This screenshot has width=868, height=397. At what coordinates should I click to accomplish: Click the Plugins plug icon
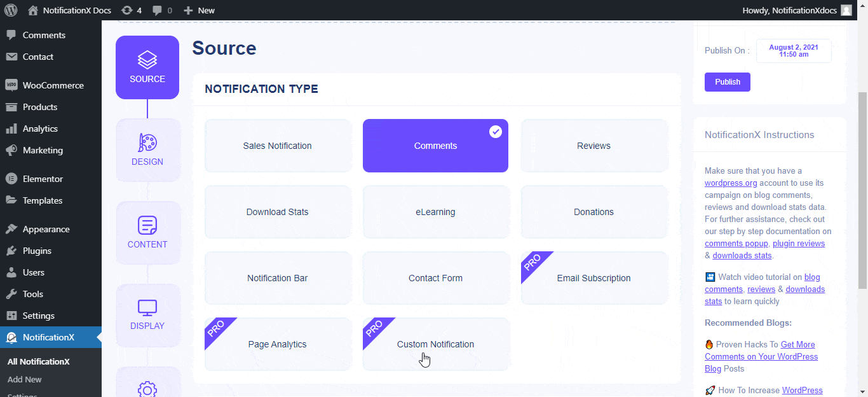tap(11, 251)
